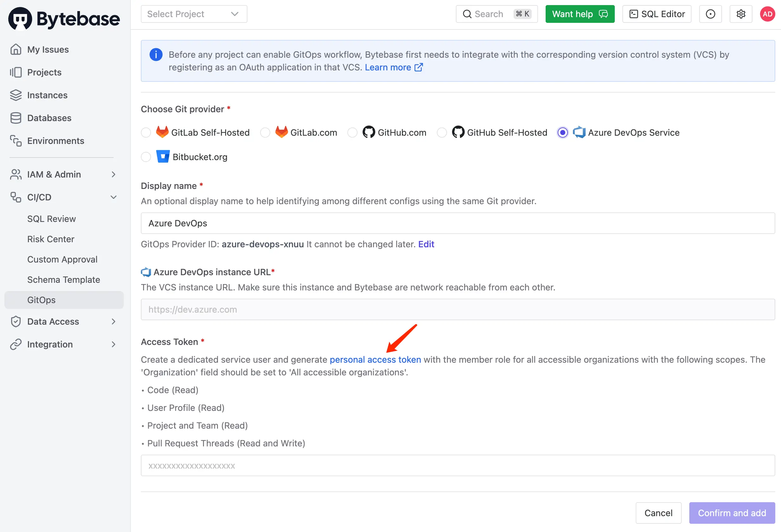Open the personal access token link
Screen dimensions: 781x532
pos(375,359)
